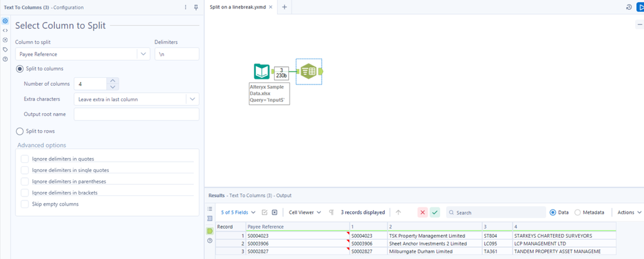
Task: Click the Alteryx Sample Data.xlsx annotation
Action: (269, 93)
